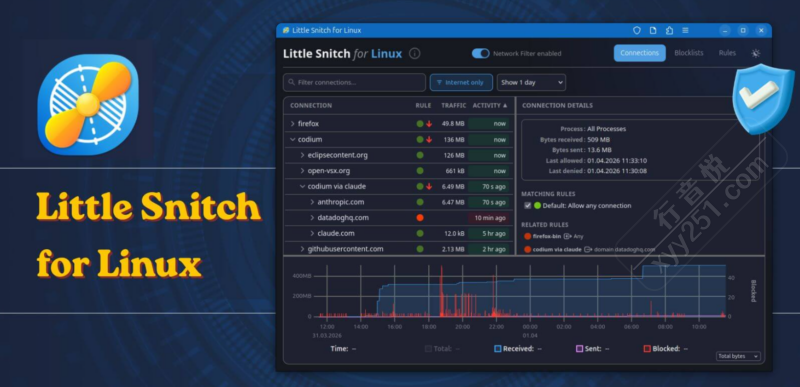Expand the githubusercontent.com row
Viewport: 800px width, 387px height.
(302, 249)
